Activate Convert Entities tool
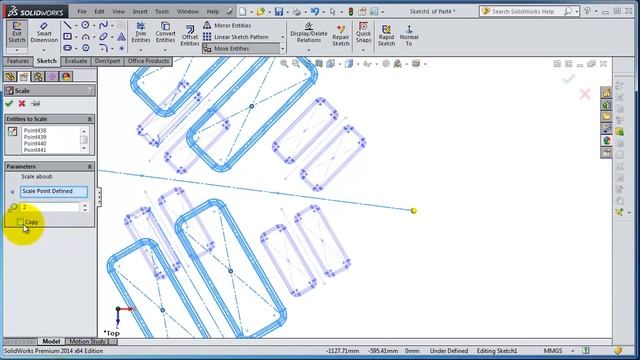The width and height of the screenshot is (640, 360). 165,33
